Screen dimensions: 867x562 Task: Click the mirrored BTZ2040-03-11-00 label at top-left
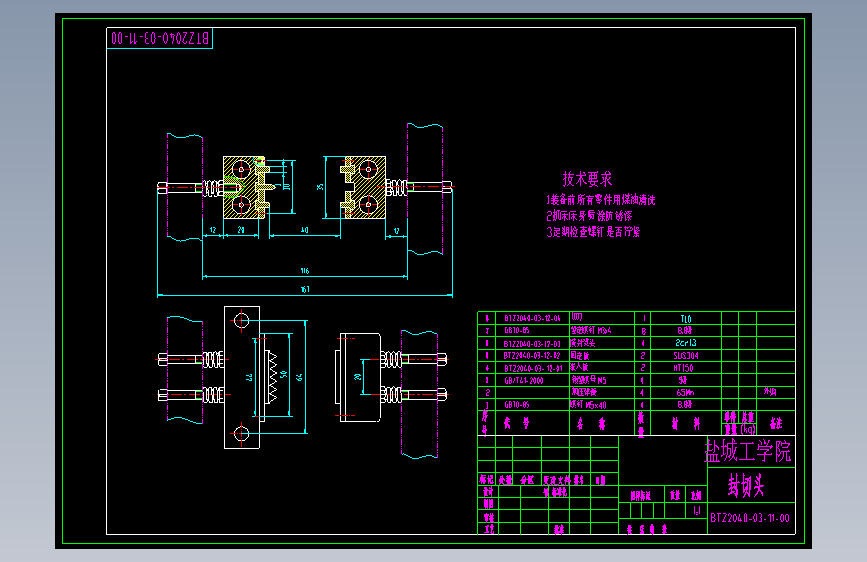point(160,38)
